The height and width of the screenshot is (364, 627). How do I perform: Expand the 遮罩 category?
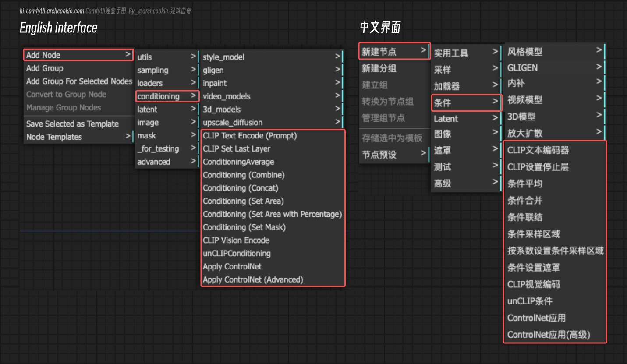(x=467, y=150)
